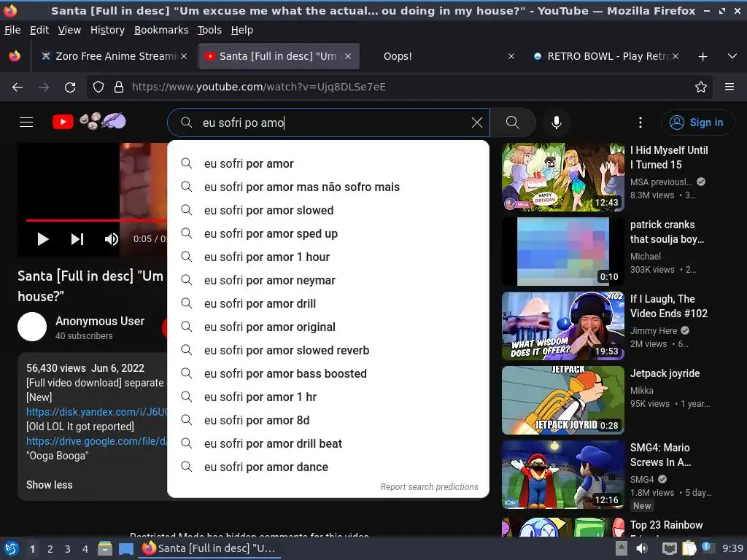The height and width of the screenshot is (560, 747).
Task: Collapse description with Show less
Action: point(50,485)
